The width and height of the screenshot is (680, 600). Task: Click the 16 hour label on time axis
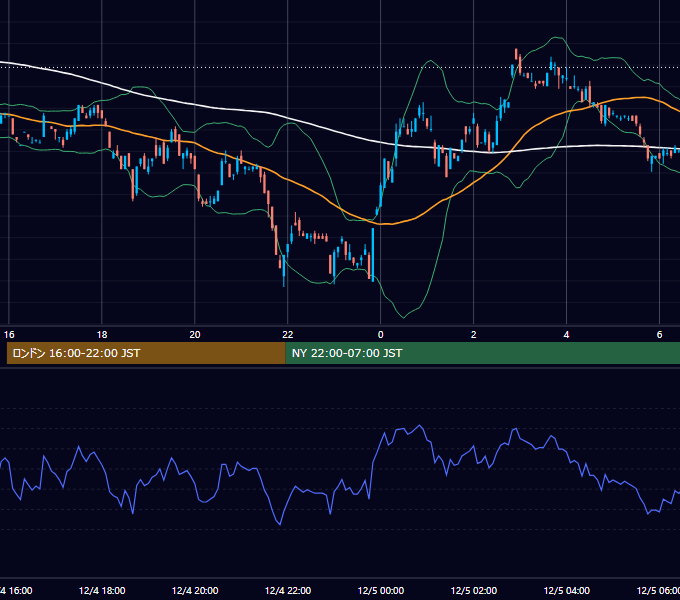tap(9, 335)
